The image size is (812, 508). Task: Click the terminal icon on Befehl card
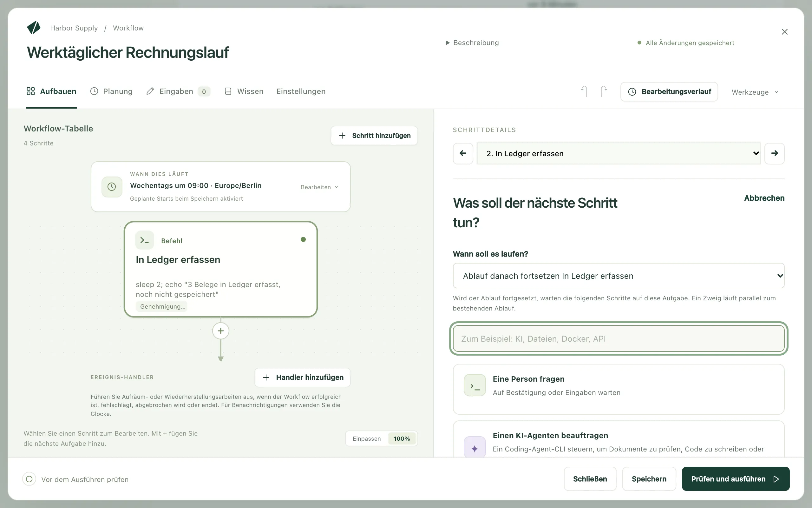coord(145,240)
